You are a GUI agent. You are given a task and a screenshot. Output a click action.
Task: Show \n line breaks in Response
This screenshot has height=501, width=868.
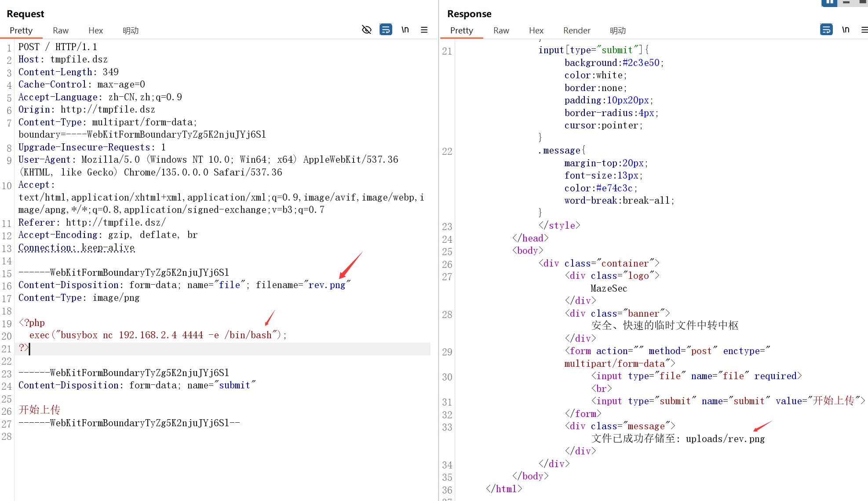click(846, 30)
